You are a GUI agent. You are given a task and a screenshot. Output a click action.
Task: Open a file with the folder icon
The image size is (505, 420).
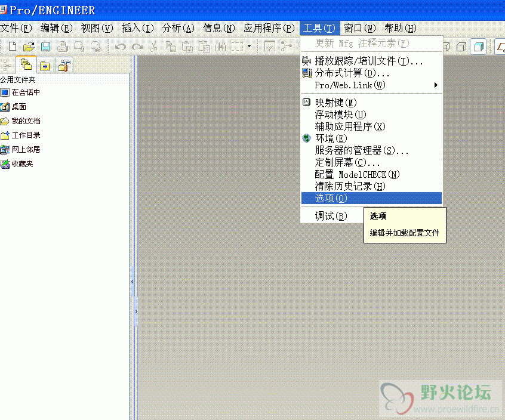click(x=29, y=47)
